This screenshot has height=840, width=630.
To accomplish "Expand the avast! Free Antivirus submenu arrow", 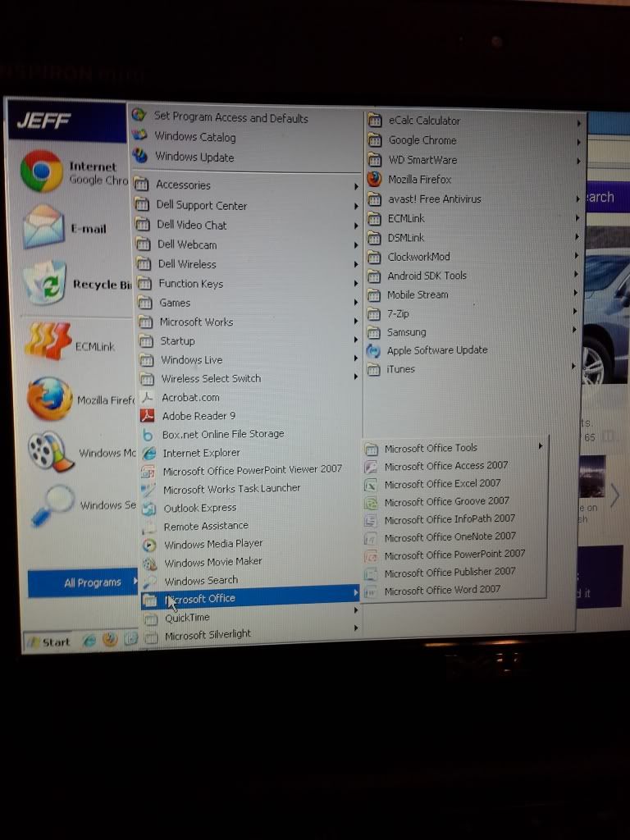I will click(578, 199).
